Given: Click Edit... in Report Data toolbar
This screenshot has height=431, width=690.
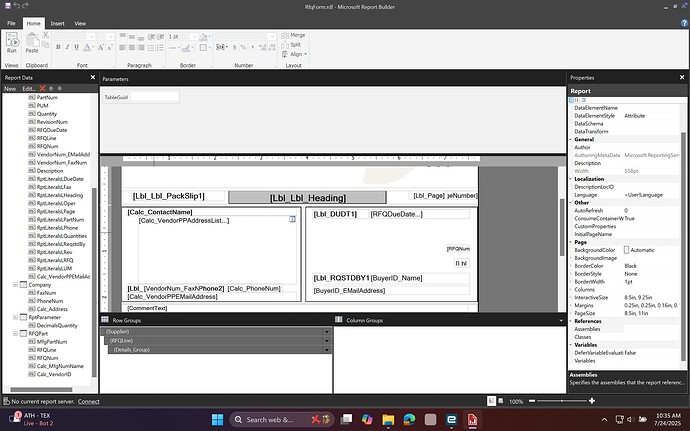Looking at the screenshot, I should (x=29, y=88).
